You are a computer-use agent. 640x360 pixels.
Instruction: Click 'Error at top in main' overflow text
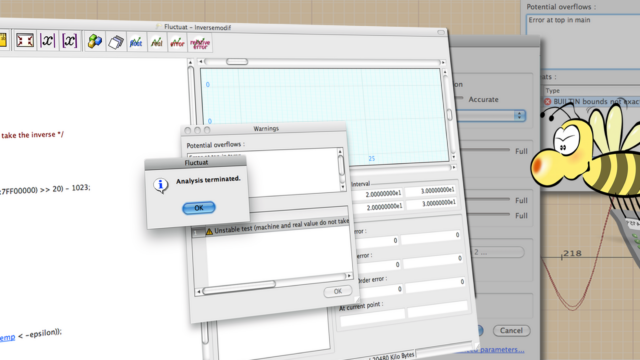click(559, 20)
